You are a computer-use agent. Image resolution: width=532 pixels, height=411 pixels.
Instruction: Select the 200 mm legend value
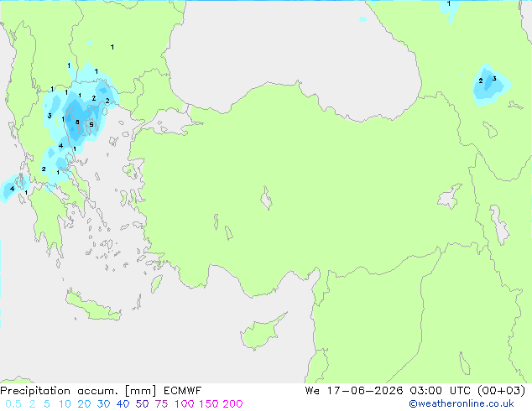coord(232,404)
